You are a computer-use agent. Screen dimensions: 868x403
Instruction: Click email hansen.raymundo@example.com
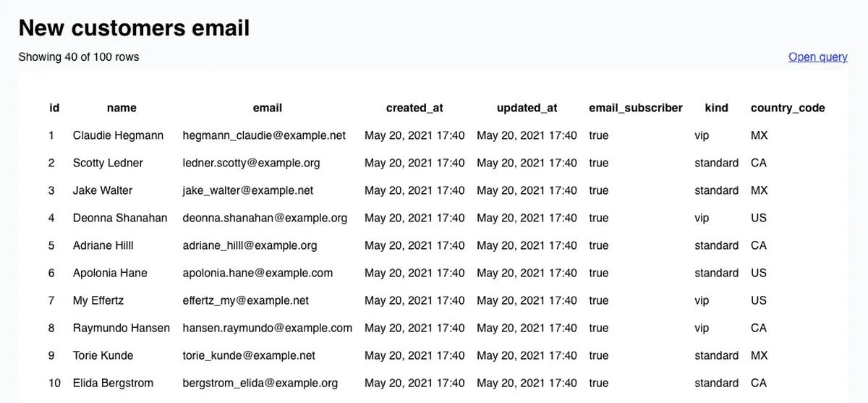pos(268,328)
